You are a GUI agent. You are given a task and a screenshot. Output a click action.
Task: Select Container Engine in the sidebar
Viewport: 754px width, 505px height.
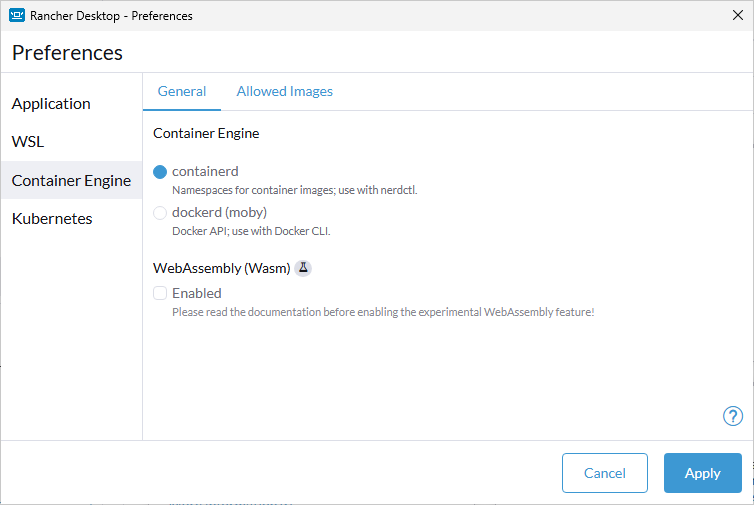coord(71,180)
